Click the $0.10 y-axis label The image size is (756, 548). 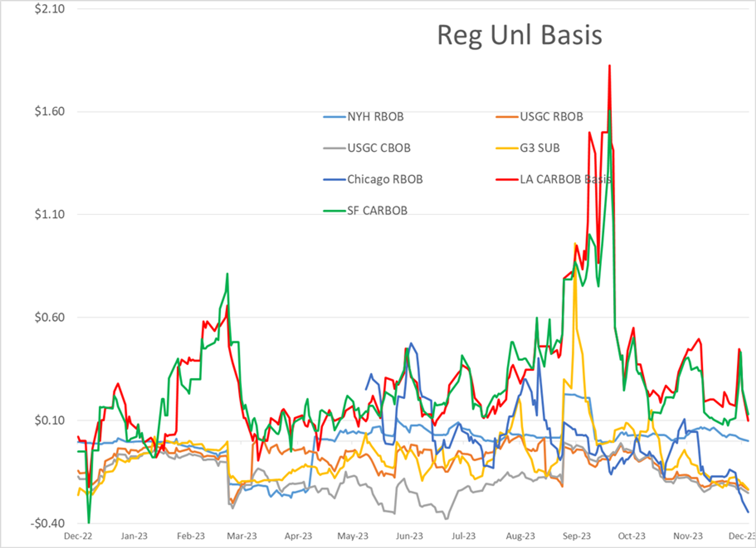[50, 420]
